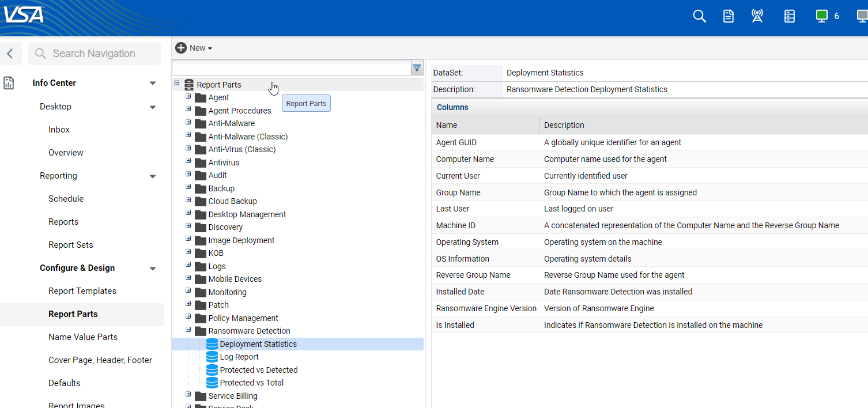Expand the Anti-Malware folder node

188,122
